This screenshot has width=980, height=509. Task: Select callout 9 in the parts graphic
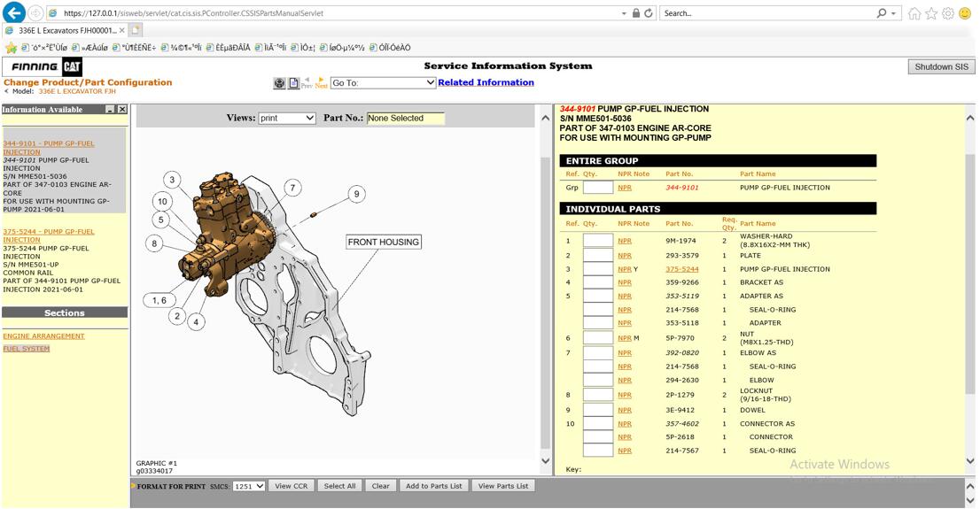(x=356, y=194)
